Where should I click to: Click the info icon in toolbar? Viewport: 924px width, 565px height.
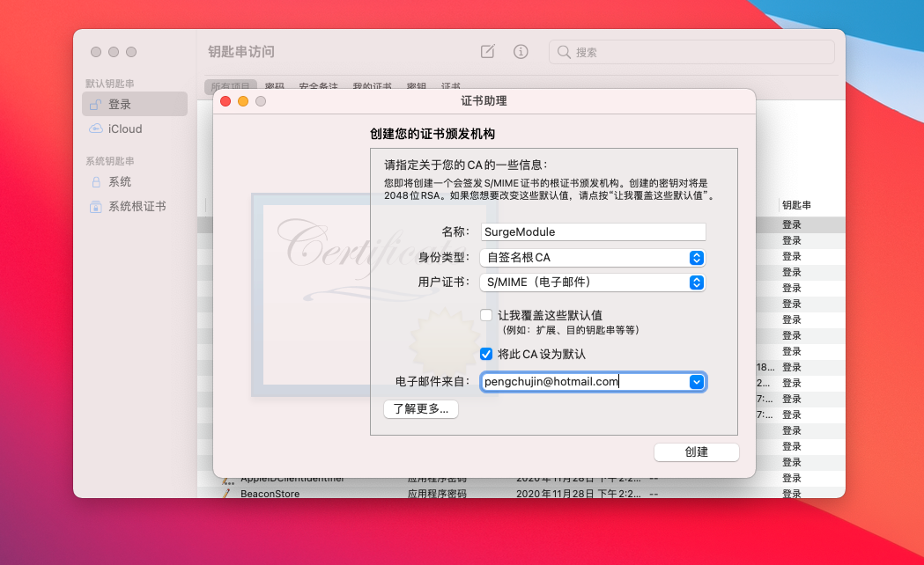521,52
